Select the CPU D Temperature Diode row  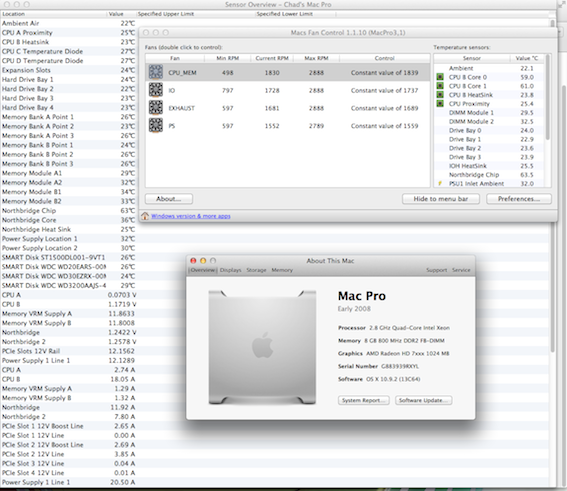69,61
